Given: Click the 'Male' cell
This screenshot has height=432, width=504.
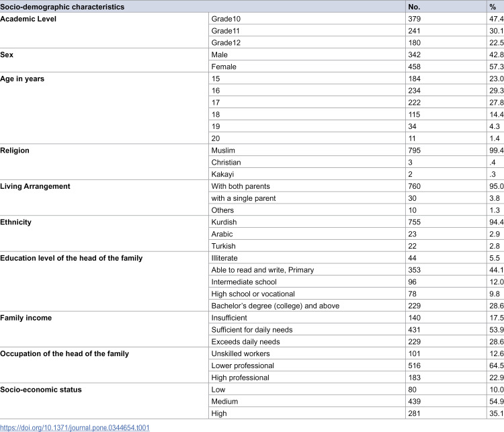Looking at the screenshot, I should (220, 54).
